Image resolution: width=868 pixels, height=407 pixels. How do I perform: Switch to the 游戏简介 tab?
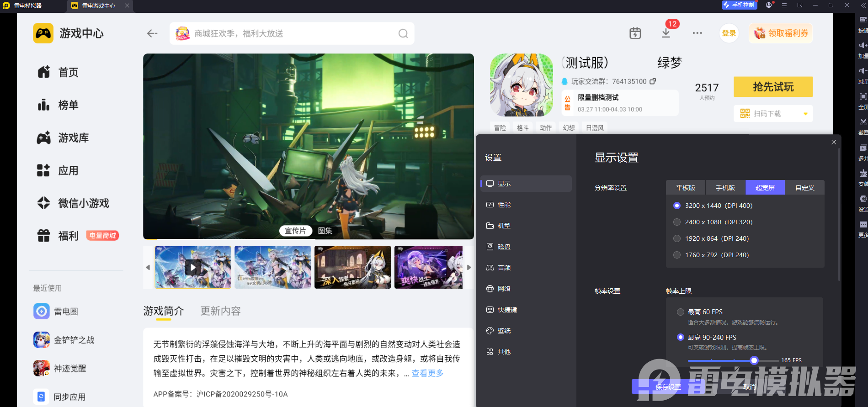click(x=163, y=311)
